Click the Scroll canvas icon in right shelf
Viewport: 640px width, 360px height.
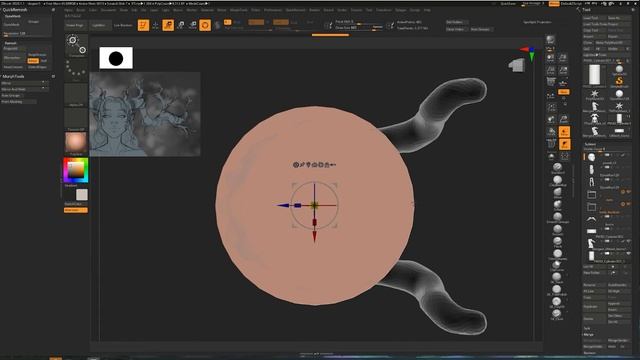(551, 58)
